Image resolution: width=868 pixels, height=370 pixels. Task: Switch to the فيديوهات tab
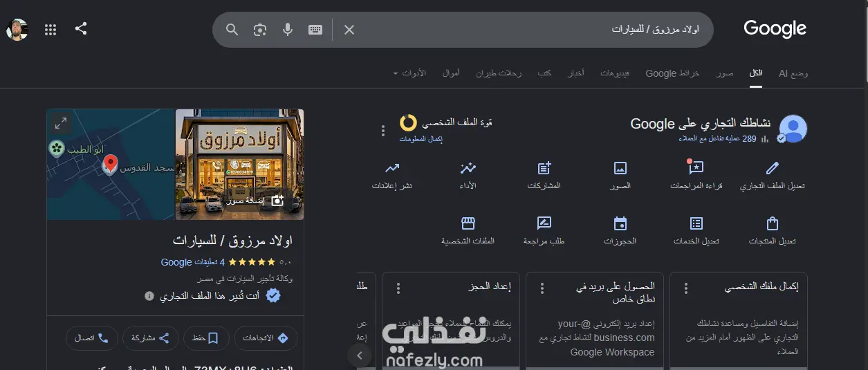615,73
